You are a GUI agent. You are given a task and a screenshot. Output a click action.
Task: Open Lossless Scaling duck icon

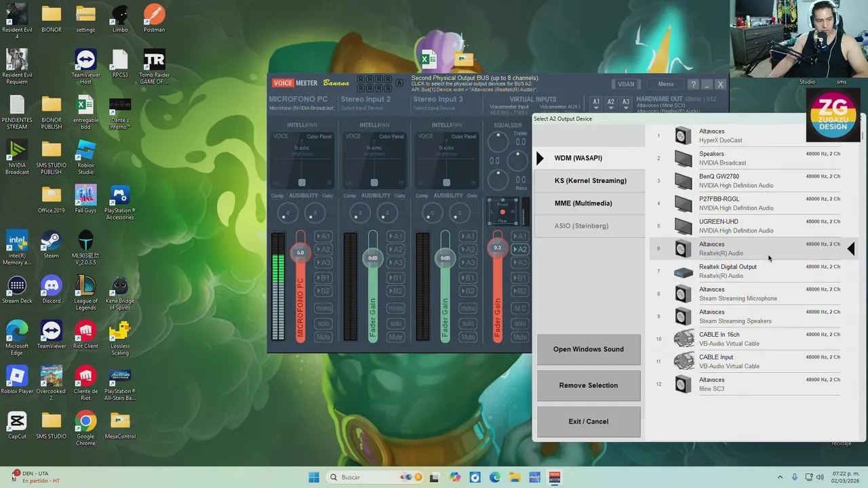pyautogui.click(x=120, y=338)
